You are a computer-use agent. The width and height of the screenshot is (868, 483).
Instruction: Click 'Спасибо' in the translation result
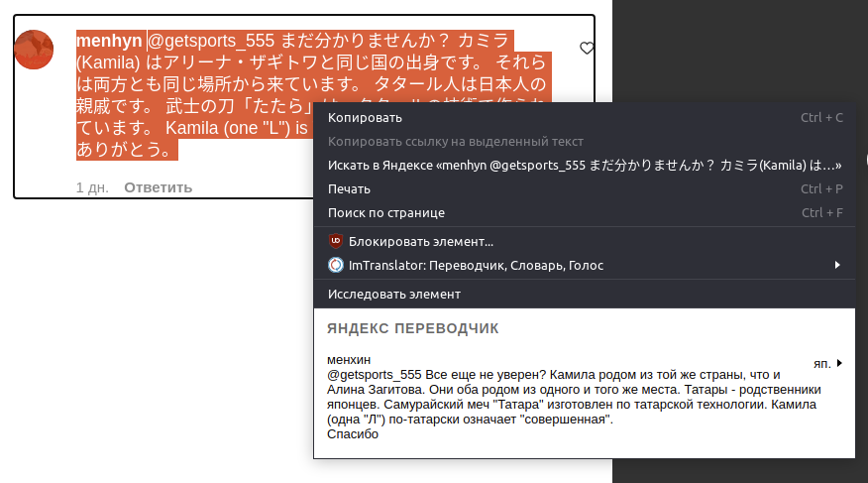[353, 434]
